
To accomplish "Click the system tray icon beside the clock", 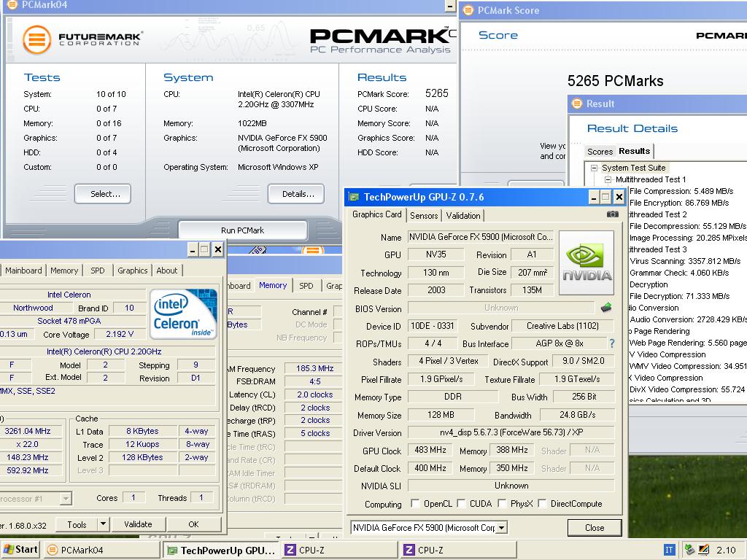I will tap(704, 550).
